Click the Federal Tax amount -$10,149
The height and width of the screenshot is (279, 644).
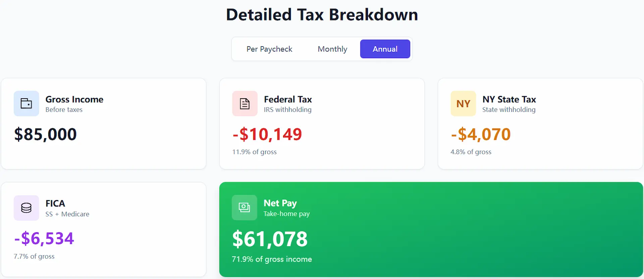tap(267, 134)
